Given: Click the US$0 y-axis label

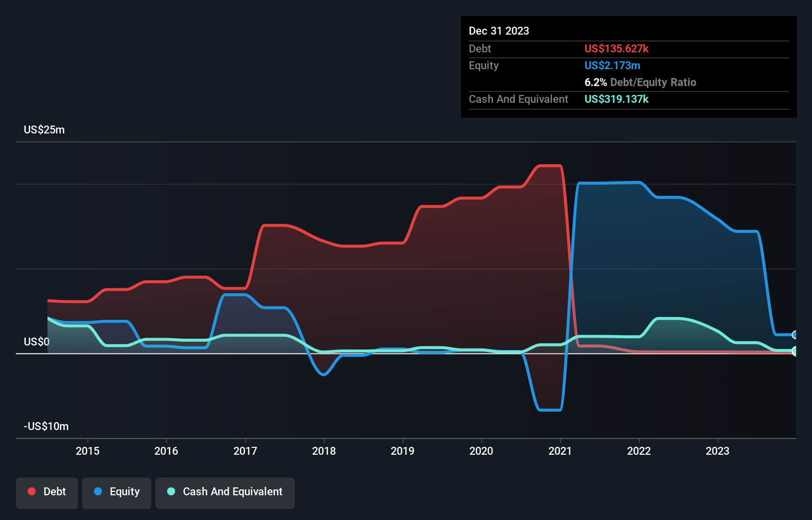Looking at the screenshot, I should pyautogui.click(x=37, y=342).
